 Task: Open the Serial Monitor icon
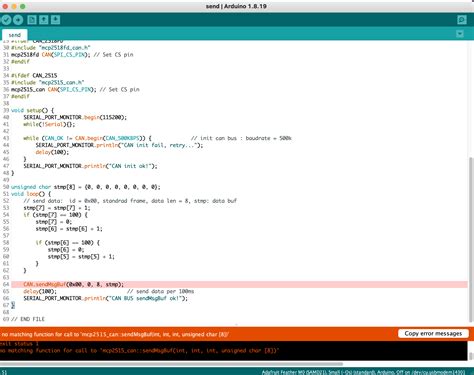click(462, 20)
